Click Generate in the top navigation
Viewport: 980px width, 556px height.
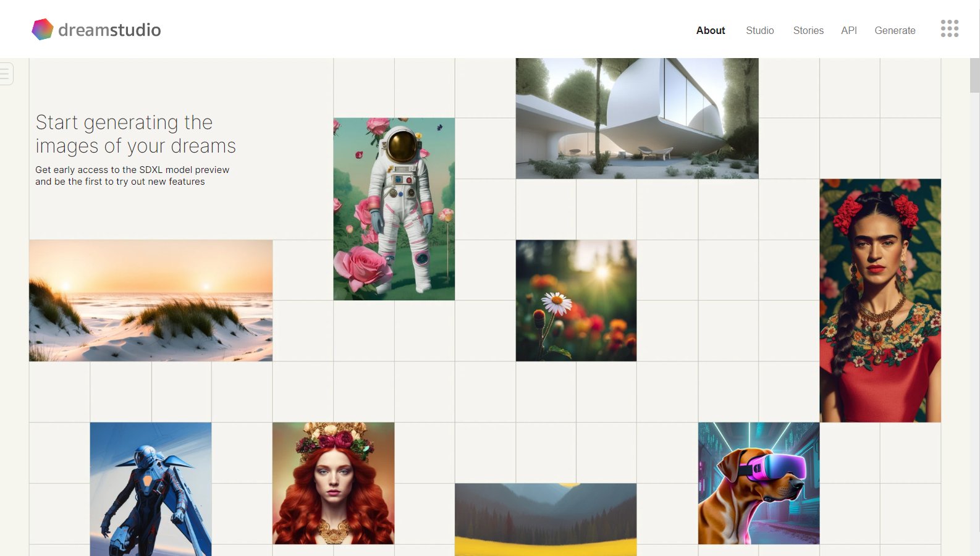[894, 30]
